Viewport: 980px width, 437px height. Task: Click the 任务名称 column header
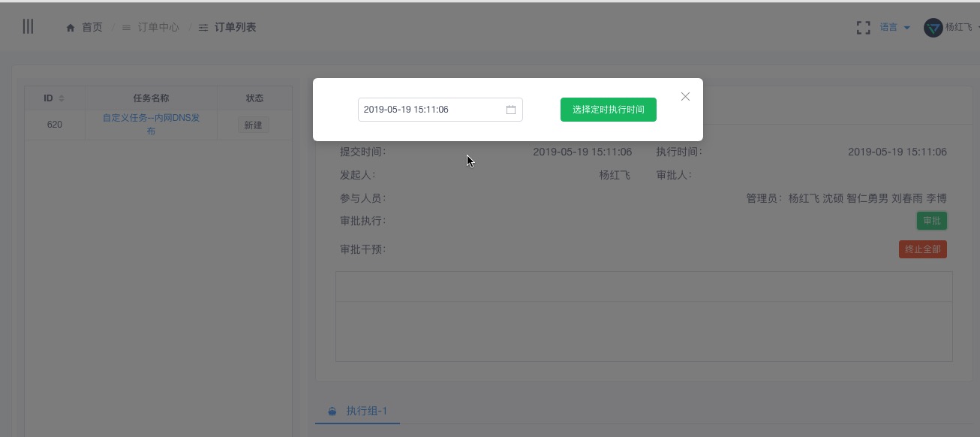point(151,98)
